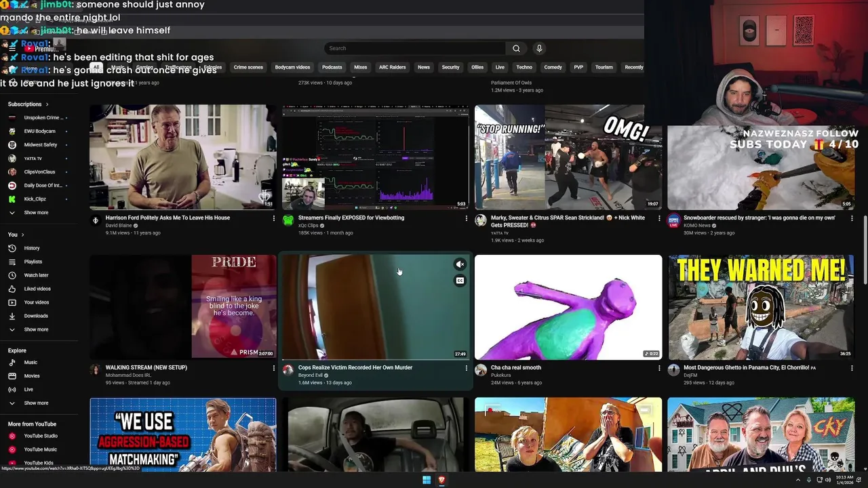Click the YouTube search input field
The height and width of the screenshot is (488, 868).
click(x=415, y=48)
